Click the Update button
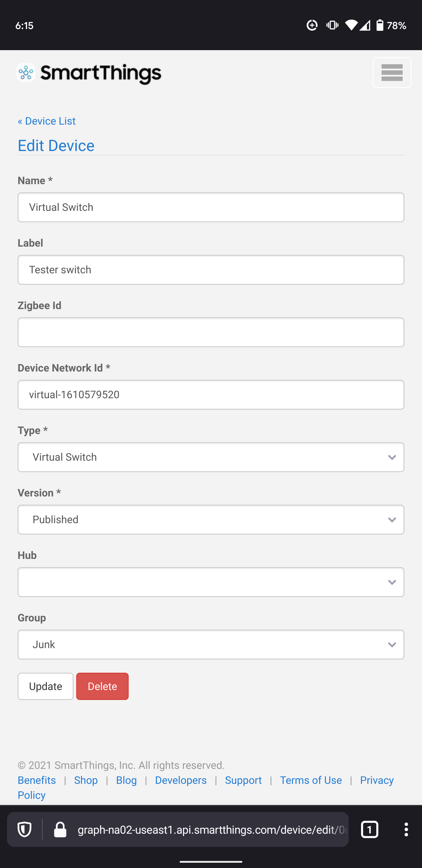422x868 pixels. coord(45,686)
